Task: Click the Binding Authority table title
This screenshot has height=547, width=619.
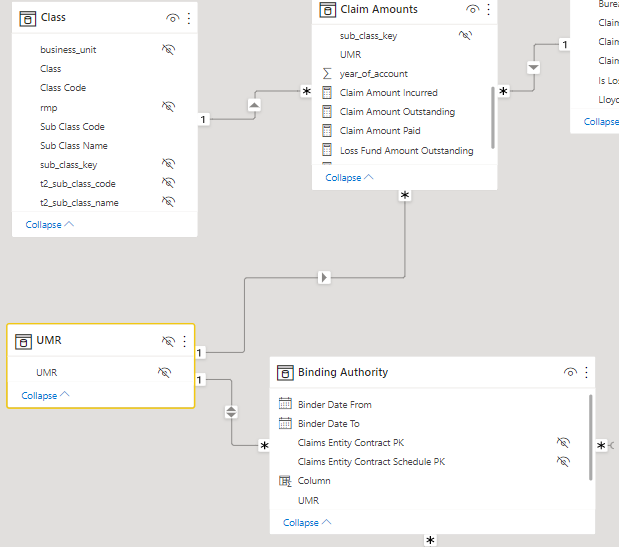Action: coord(343,372)
